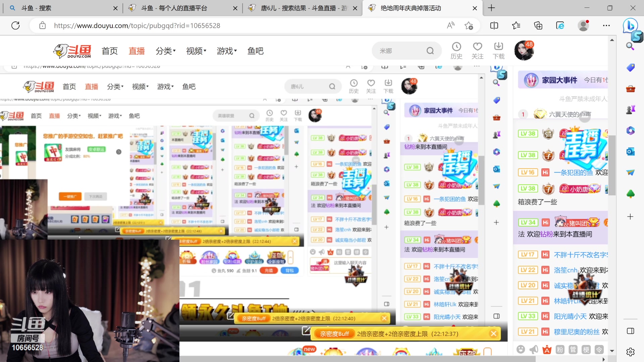Image resolution: width=644 pixels, height=362 pixels.
Task: Click the Douyu logo in main header
Action: pos(72,51)
